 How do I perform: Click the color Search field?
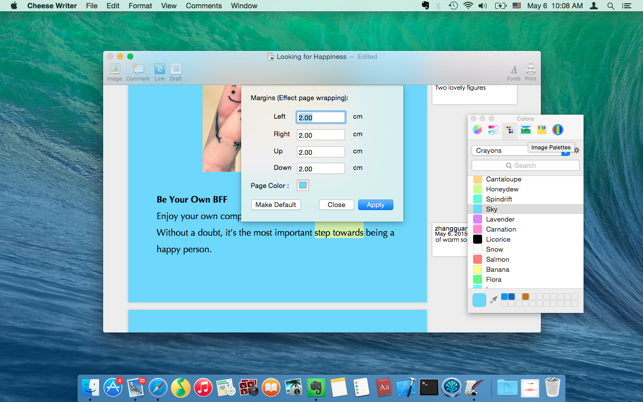pos(525,165)
